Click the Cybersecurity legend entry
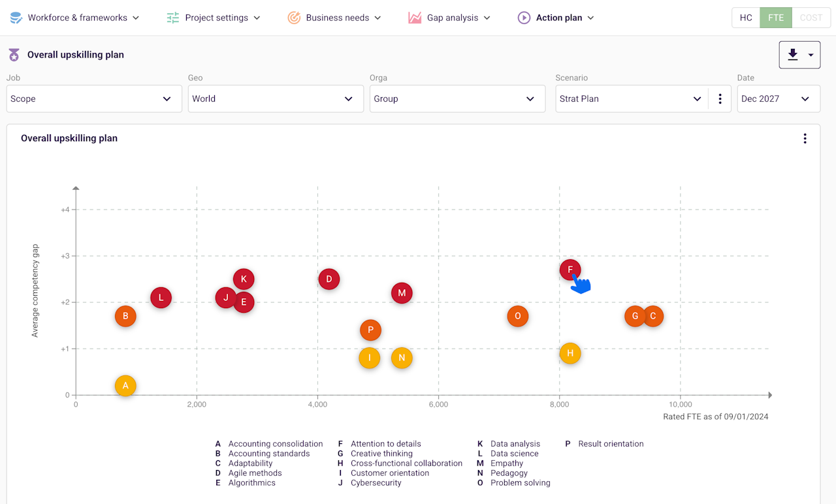Screen dimensions: 836x504 376,483
